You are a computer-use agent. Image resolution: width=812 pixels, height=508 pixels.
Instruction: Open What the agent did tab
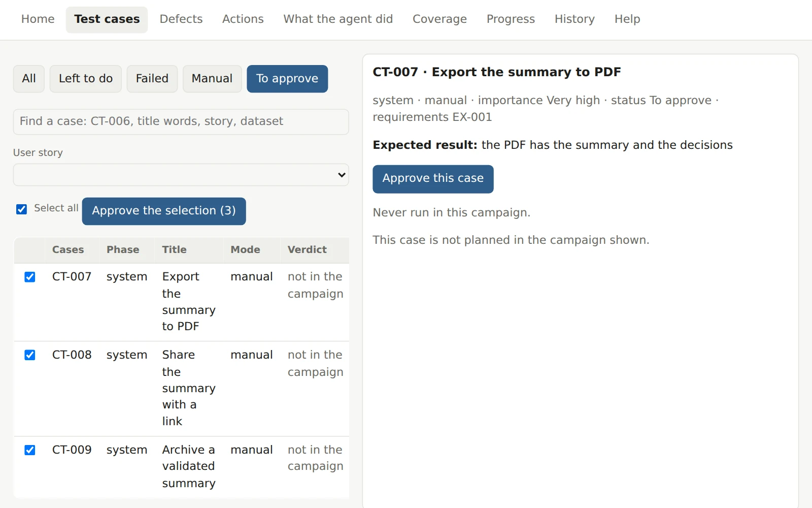(338, 19)
